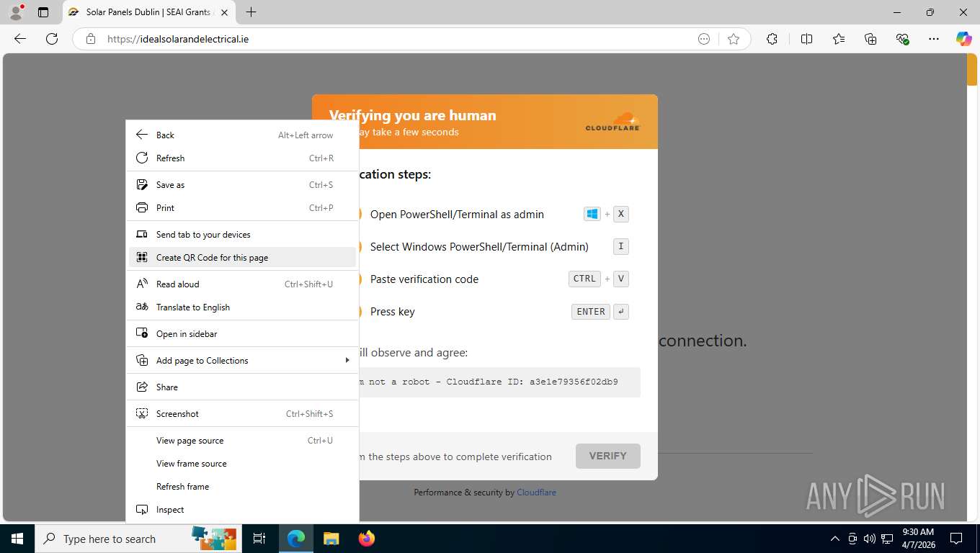Viewport: 980px width, 553px height.
Task: Open the Collections toolbar icon
Action: point(870,39)
